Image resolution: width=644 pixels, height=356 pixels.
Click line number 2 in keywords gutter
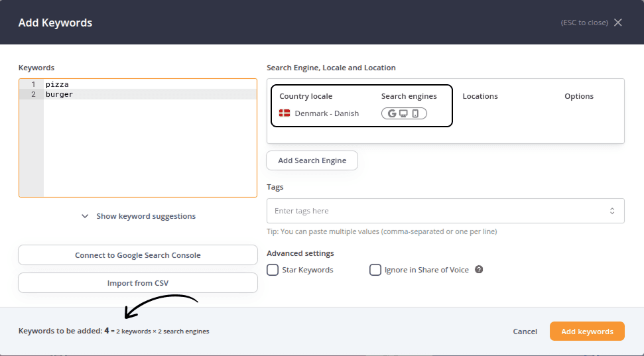point(33,94)
